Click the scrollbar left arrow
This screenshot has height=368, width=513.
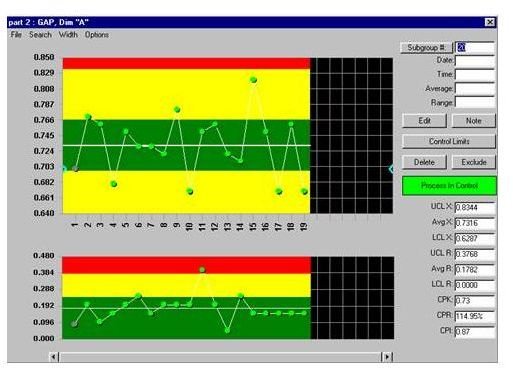54,357
